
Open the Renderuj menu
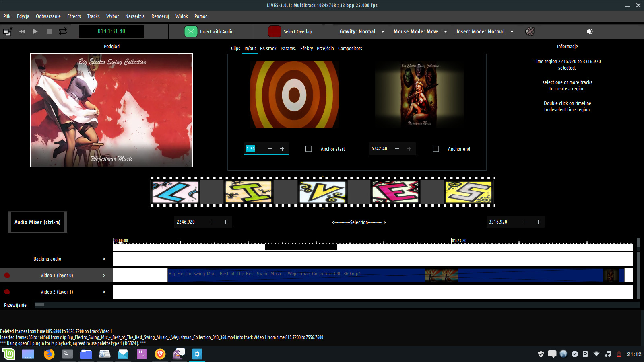click(160, 16)
